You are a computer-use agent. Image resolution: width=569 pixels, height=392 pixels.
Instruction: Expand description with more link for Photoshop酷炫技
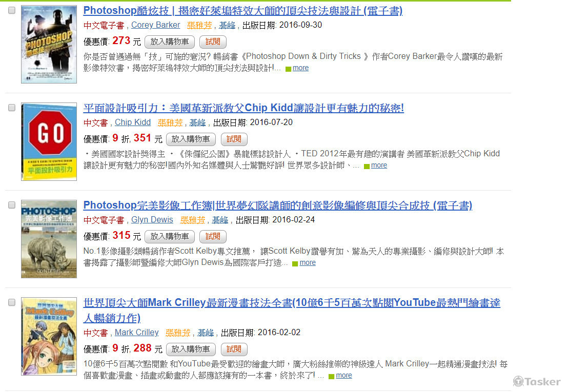pos(300,68)
